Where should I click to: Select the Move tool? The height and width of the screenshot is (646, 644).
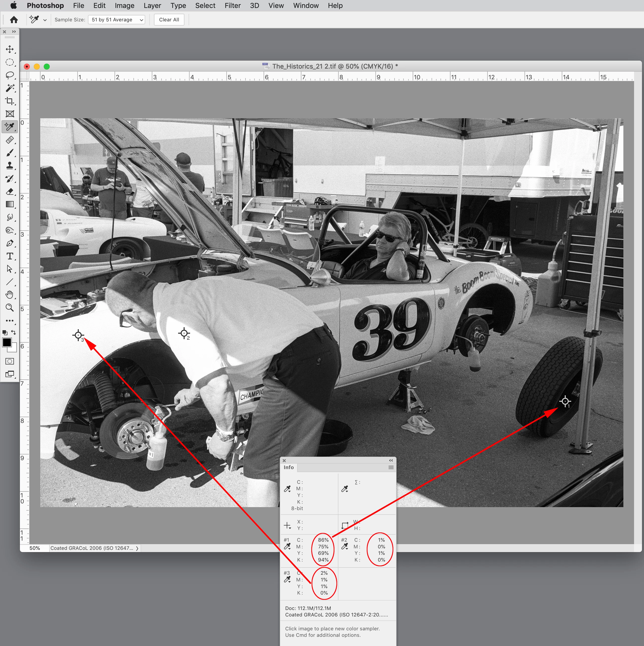tap(10, 49)
